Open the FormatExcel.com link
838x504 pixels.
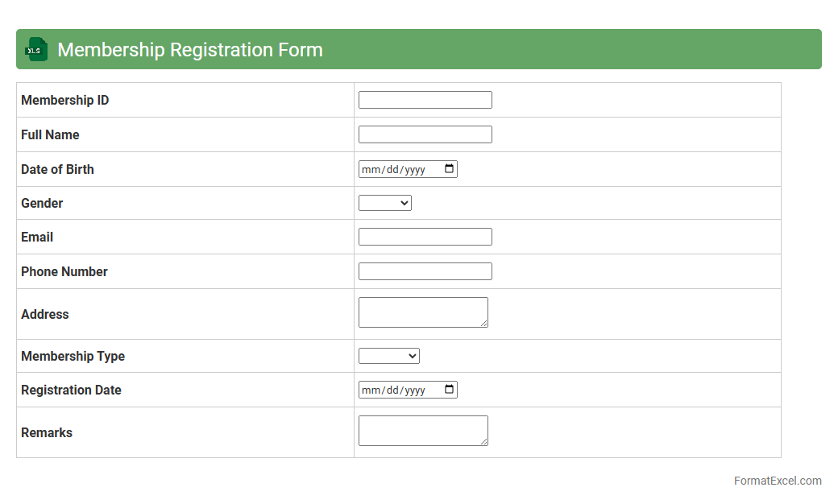(x=777, y=481)
